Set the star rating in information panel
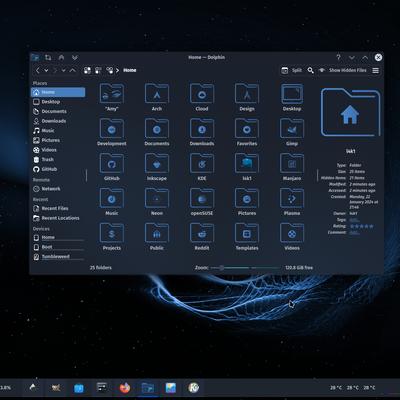Image resolution: width=400 pixels, height=400 pixels. click(x=361, y=226)
